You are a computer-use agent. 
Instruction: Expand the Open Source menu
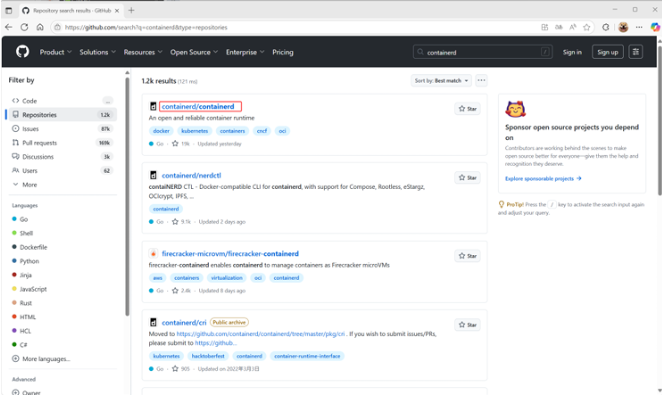point(194,52)
